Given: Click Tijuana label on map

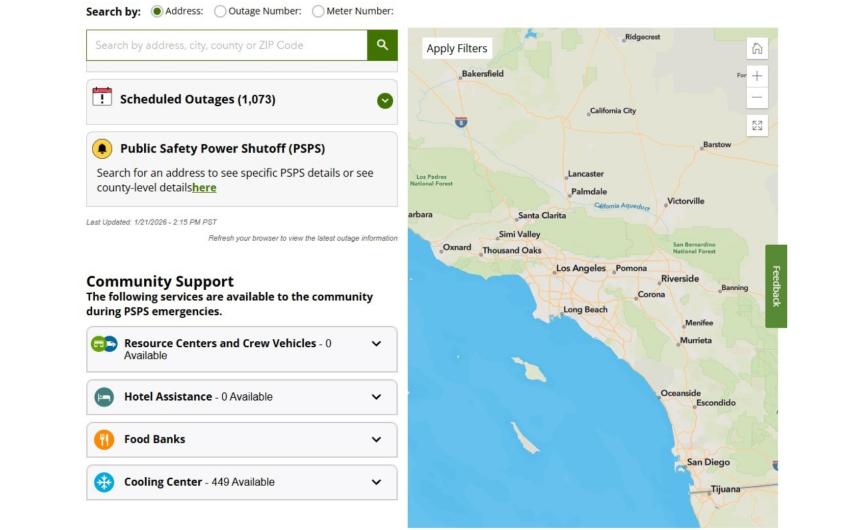Looking at the screenshot, I should tap(725, 489).
